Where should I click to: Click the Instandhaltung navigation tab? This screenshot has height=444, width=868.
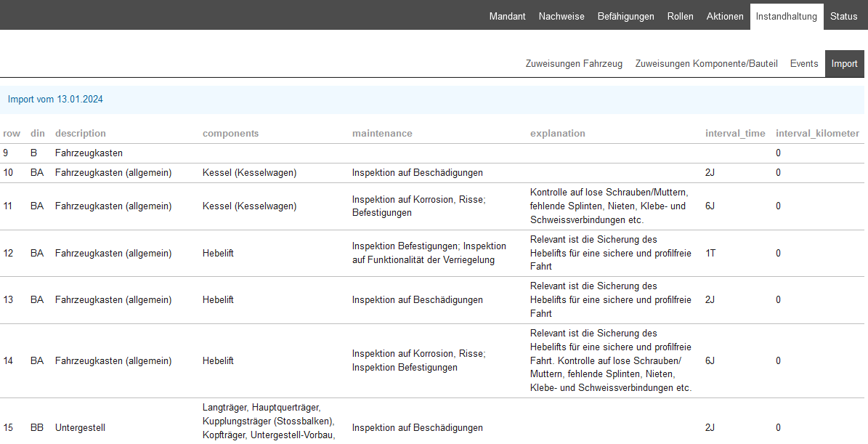[787, 16]
